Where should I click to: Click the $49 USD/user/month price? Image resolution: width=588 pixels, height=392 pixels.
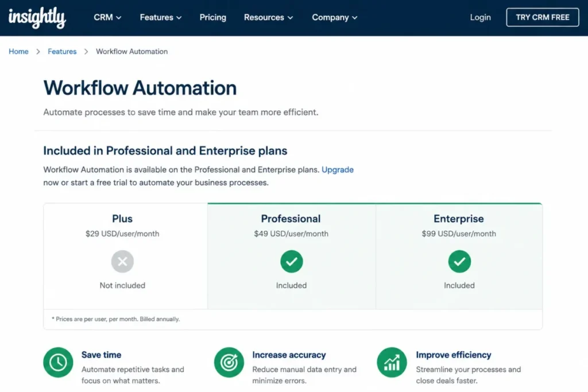(x=291, y=234)
